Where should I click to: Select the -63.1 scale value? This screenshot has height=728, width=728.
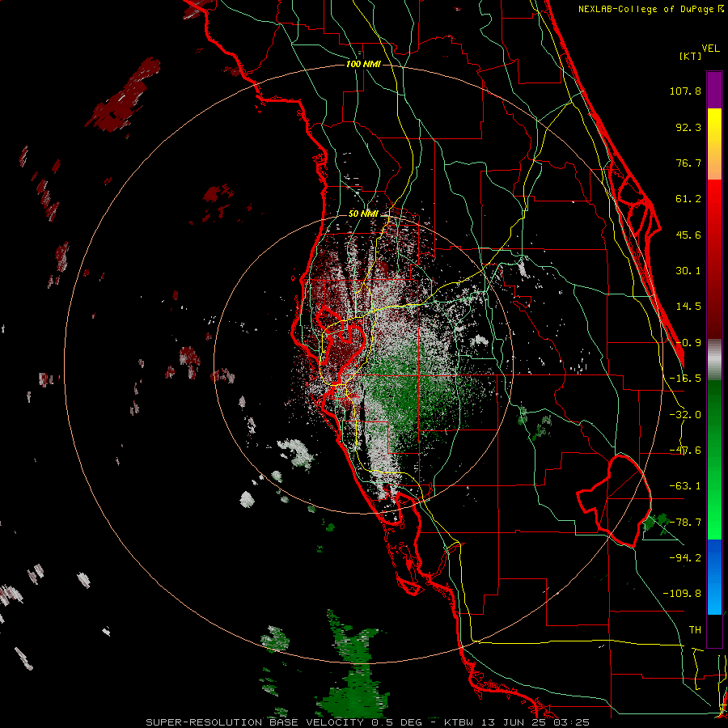click(685, 486)
